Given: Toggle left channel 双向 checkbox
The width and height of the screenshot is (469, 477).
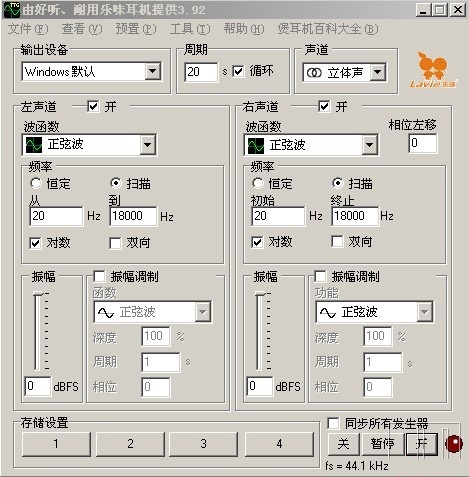Looking at the screenshot, I should (x=115, y=243).
